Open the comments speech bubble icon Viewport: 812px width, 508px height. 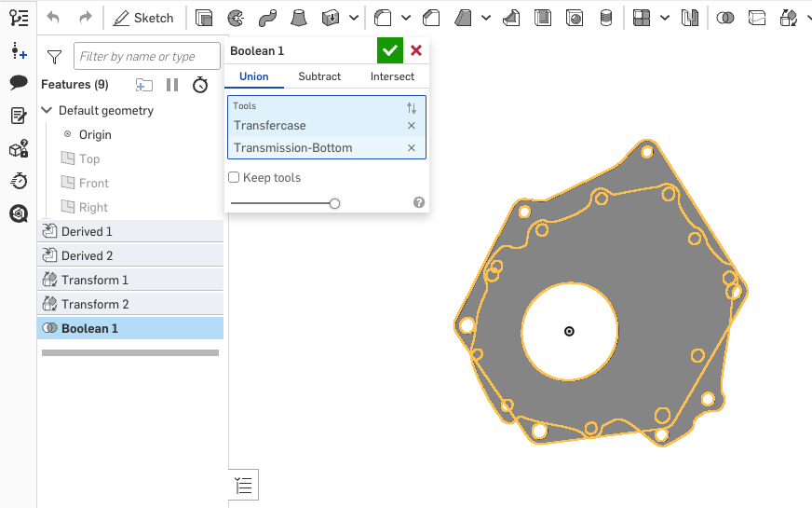19,82
